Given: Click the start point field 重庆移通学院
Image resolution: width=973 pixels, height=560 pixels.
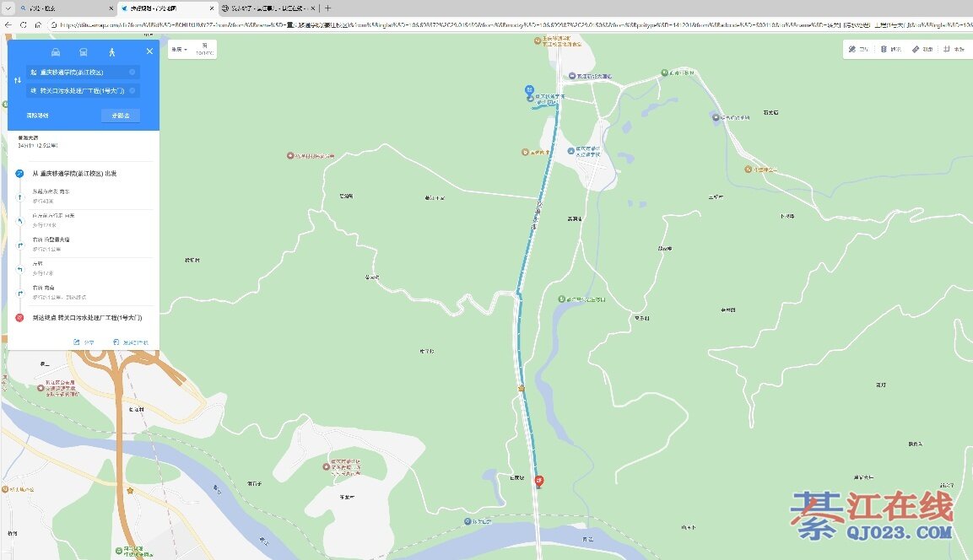Looking at the screenshot, I should (x=78, y=73).
